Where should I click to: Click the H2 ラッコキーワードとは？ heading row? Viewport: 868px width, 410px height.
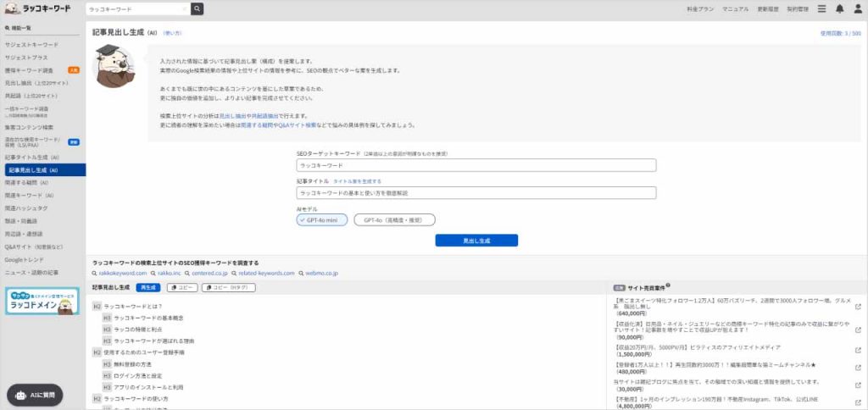pyautogui.click(x=127, y=306)
